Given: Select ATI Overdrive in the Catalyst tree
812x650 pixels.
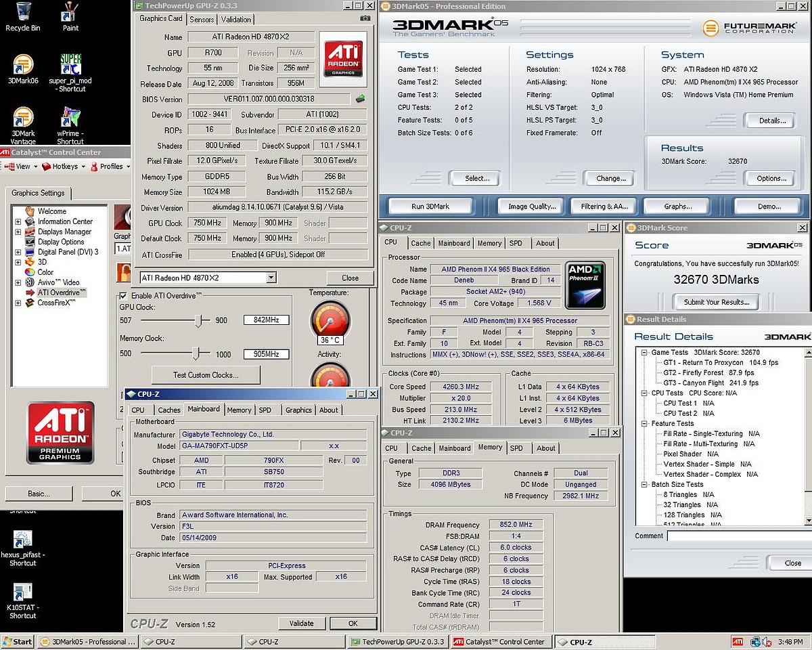Looking at the screenshot, I should point(62,292).
